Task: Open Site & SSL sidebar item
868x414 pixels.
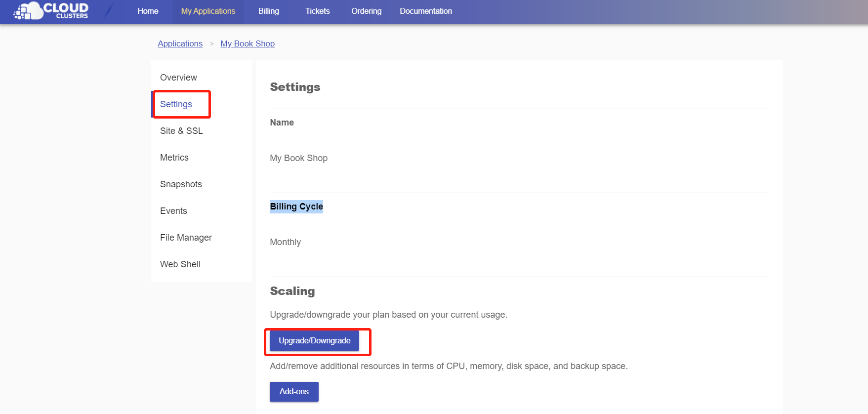Action: [x=202, y=131]
